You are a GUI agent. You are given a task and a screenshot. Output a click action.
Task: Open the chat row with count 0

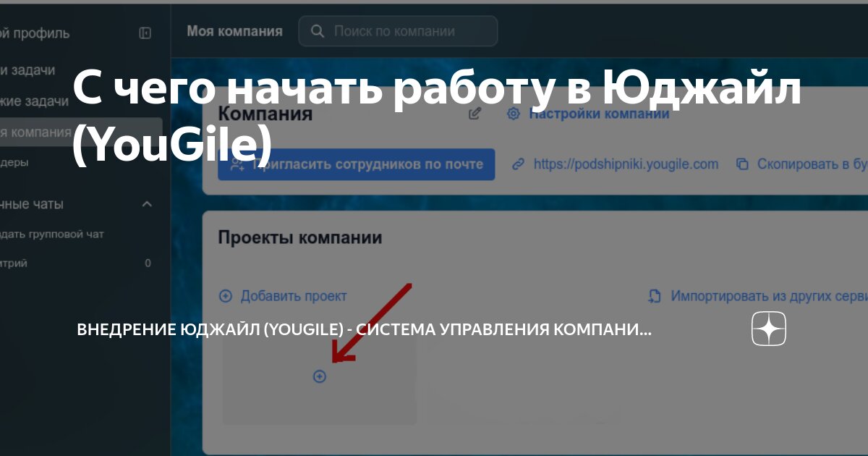pos(76,263)
